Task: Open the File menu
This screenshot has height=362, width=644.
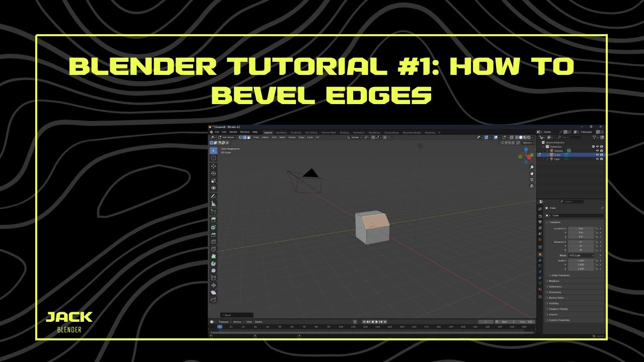Action: pyautogui.click(x=217, y=132)
